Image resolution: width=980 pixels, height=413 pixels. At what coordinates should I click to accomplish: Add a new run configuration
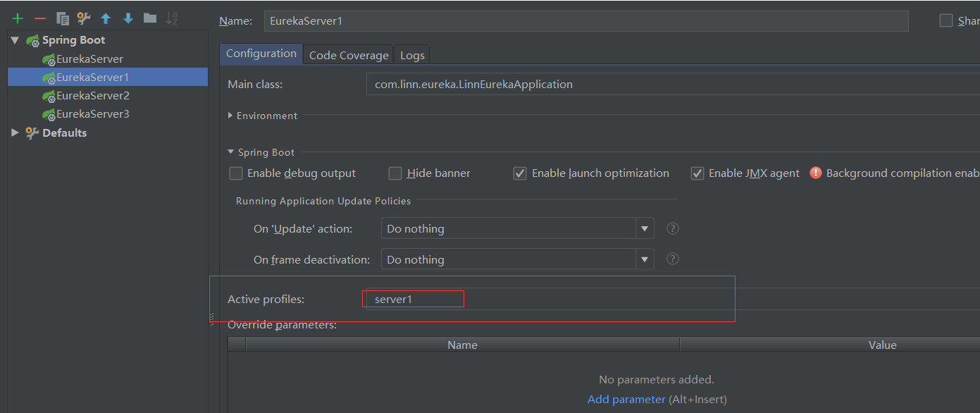[x=18, y=18]
